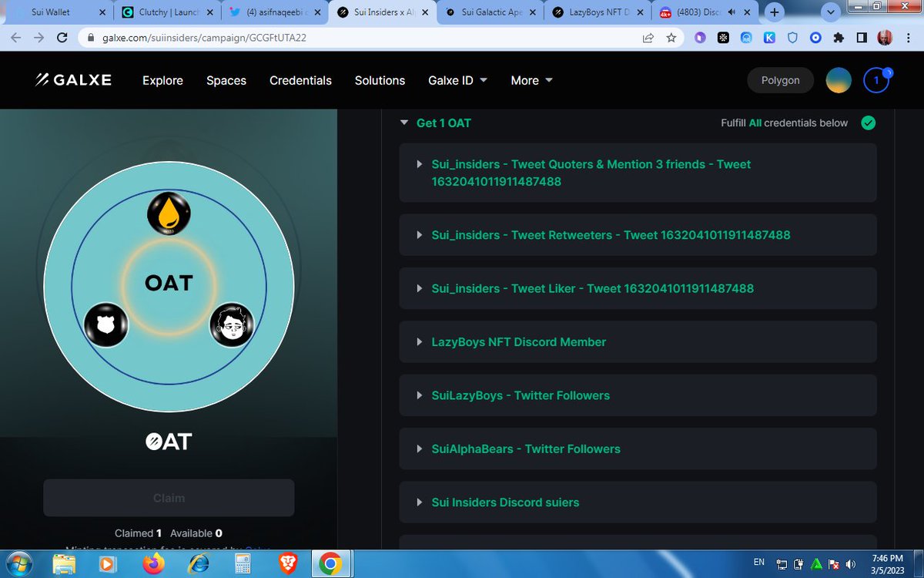The image size is (924, 578).
Task: Click the blue shield extension icon
Action: pos(792,37)
